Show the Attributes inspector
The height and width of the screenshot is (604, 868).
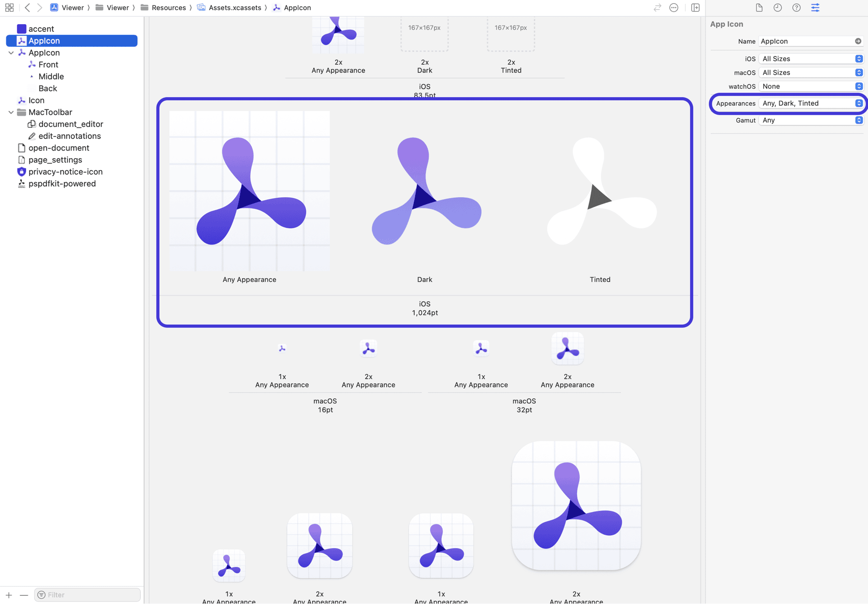815,7
